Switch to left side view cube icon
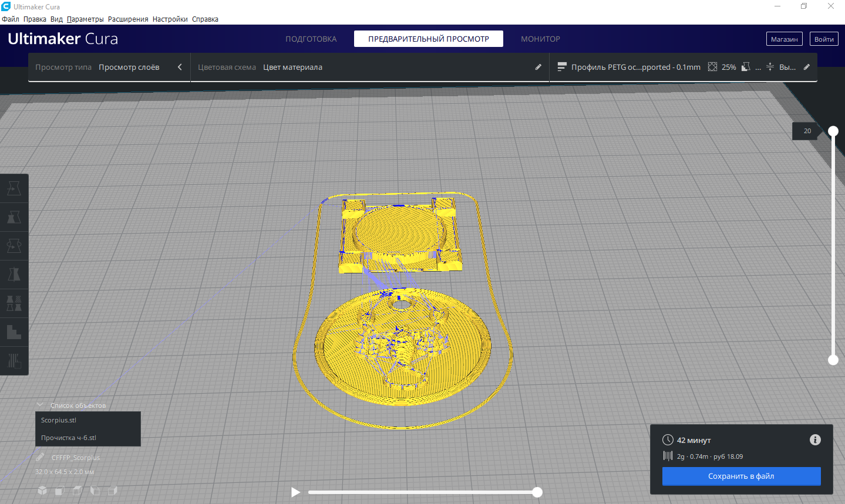 click(x=95, y=491)
